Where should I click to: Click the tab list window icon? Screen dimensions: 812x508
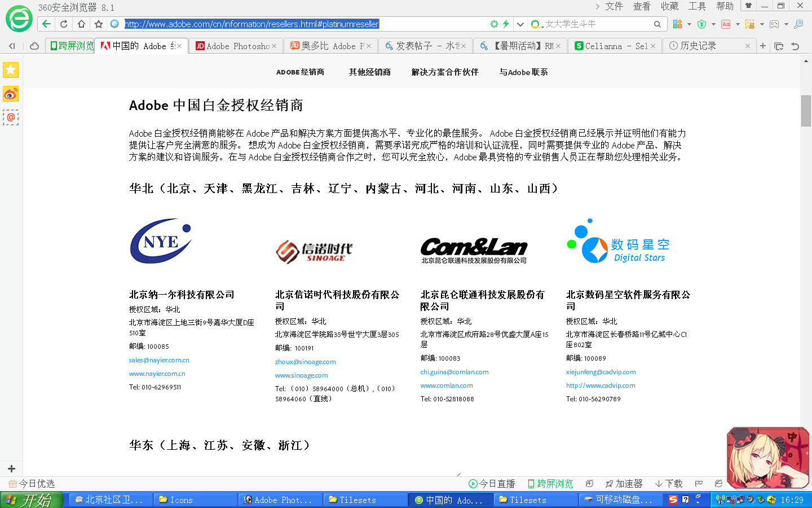779,46
